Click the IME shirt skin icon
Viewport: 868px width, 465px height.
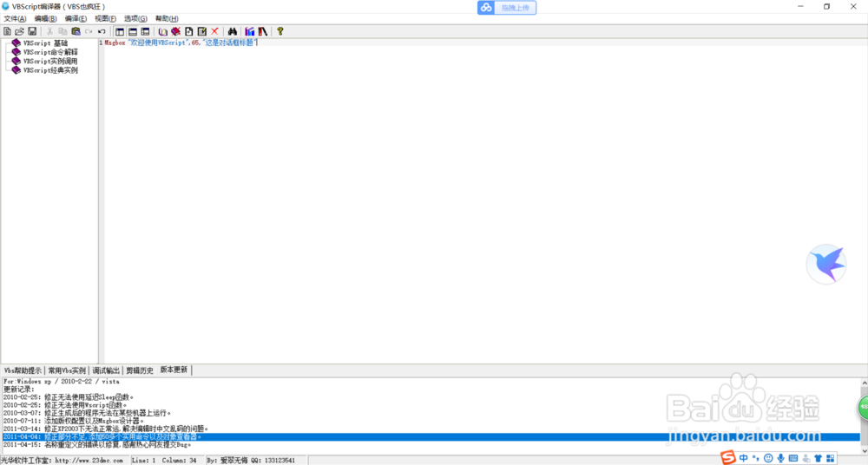click(818, 458)
